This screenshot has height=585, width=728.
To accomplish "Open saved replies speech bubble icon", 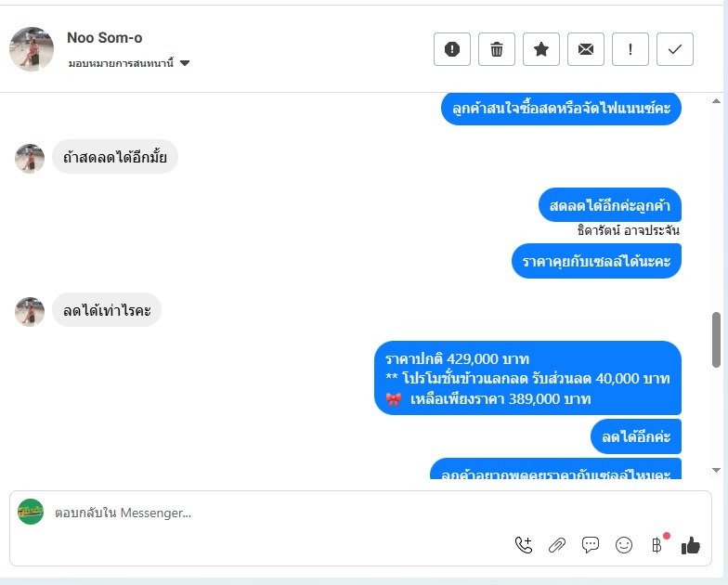I will (x=591, y=545).
